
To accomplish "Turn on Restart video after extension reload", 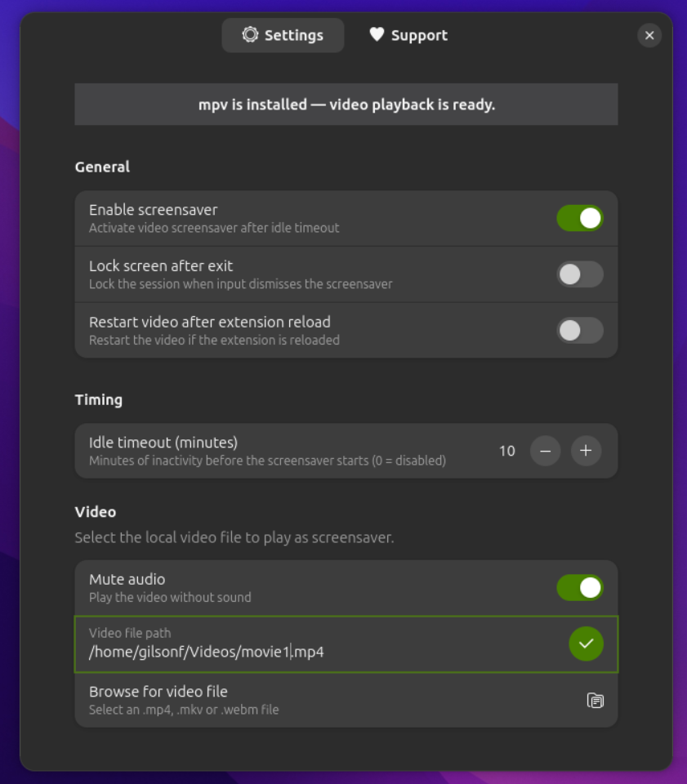I will 580,330.
